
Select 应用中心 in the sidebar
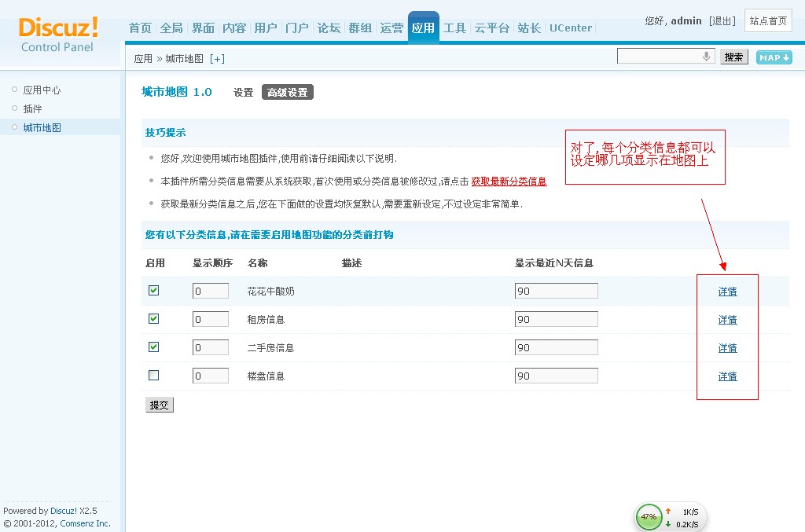coord(42,90)
